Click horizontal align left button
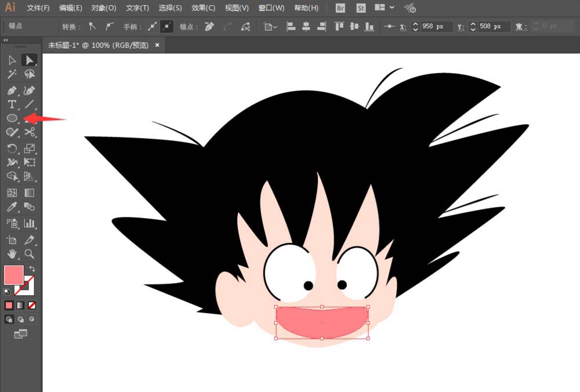 click(291, 26)
